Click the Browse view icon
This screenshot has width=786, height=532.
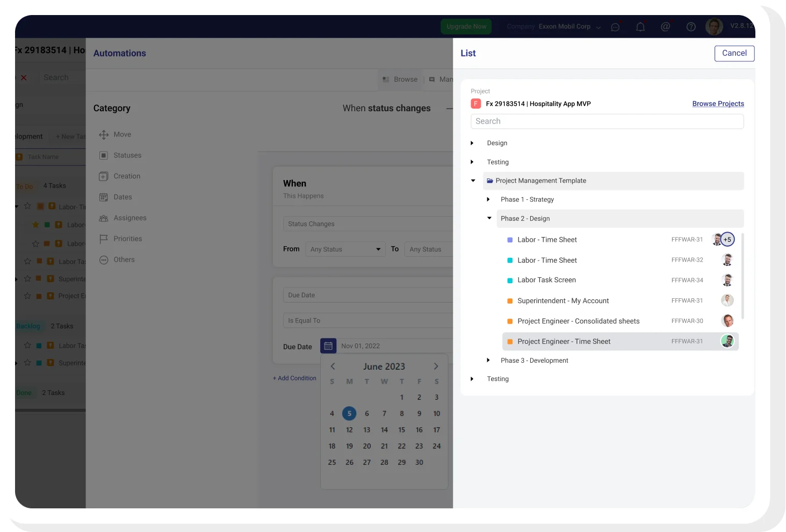(x=386, y=80)
